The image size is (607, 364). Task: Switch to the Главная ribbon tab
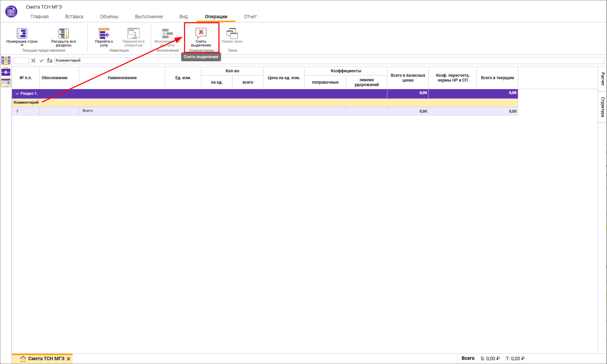pos(40,17)
